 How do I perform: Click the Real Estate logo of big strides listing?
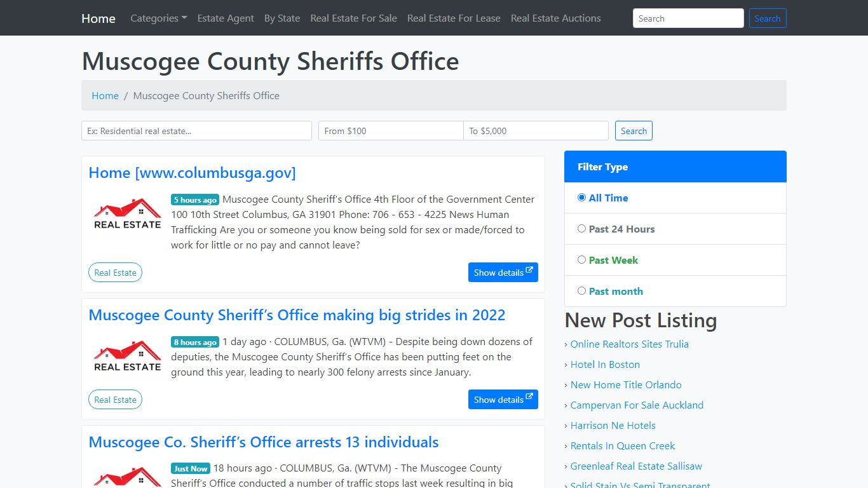coord(128,356)
